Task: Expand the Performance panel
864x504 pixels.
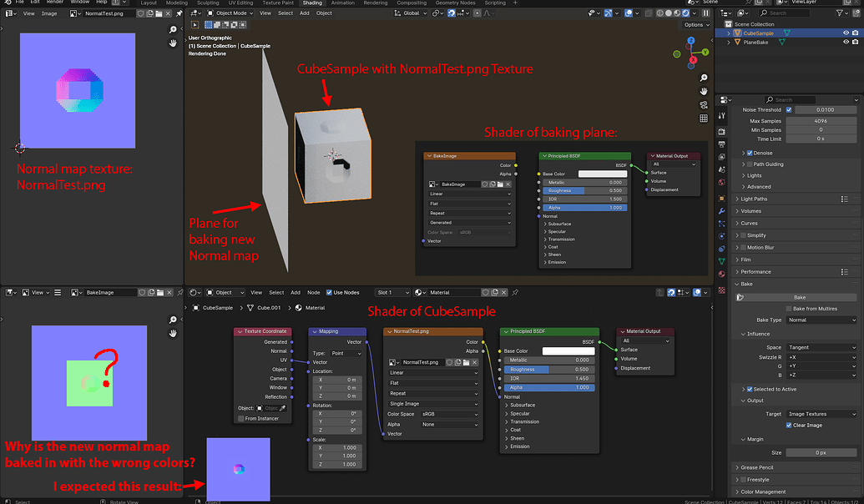Action: pos(756,271)
